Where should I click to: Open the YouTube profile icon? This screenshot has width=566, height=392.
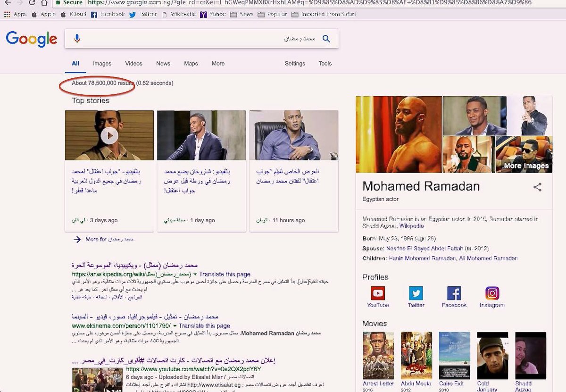(378, 293)
